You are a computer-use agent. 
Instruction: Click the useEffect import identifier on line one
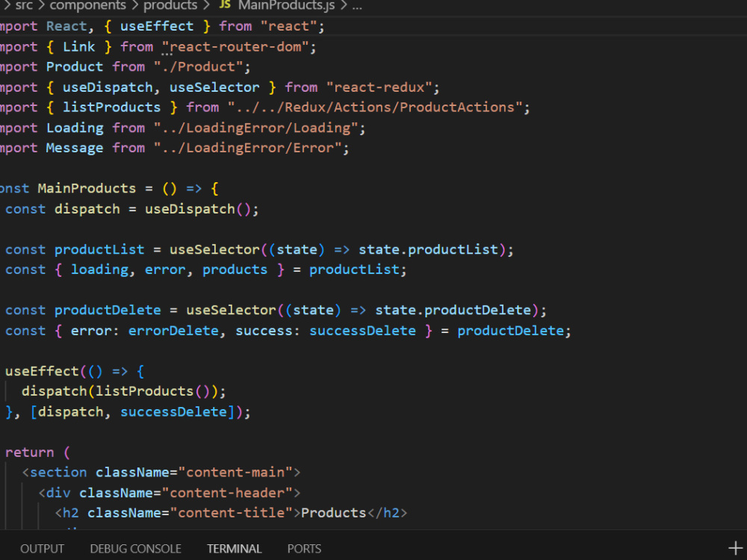click(157, 26)
